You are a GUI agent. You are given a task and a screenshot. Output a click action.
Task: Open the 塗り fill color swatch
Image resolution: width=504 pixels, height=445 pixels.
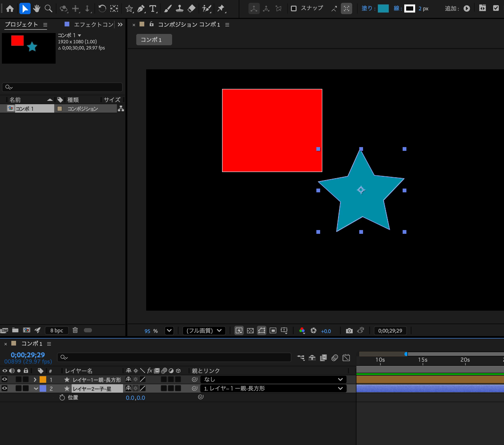pos(383,9)
